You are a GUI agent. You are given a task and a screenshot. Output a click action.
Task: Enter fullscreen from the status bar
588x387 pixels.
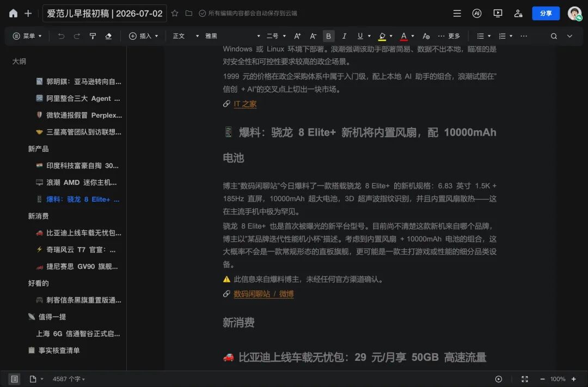pos(525,379)
